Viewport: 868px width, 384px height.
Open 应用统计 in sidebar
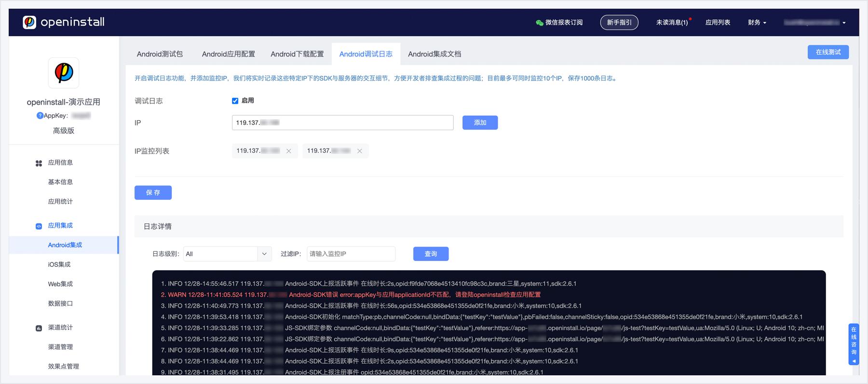coord(60,202)
